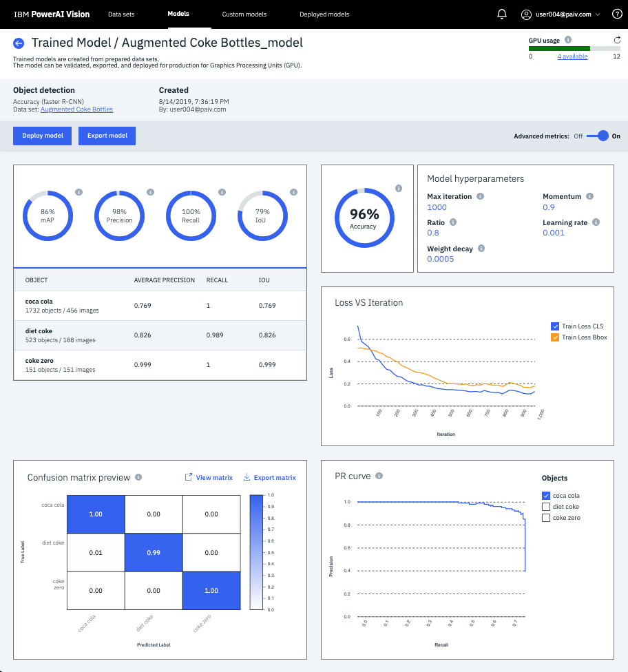Viewport: 628px width, 672px height.
Task: Open the notifications bell
Action: click(x=501, y=14)
